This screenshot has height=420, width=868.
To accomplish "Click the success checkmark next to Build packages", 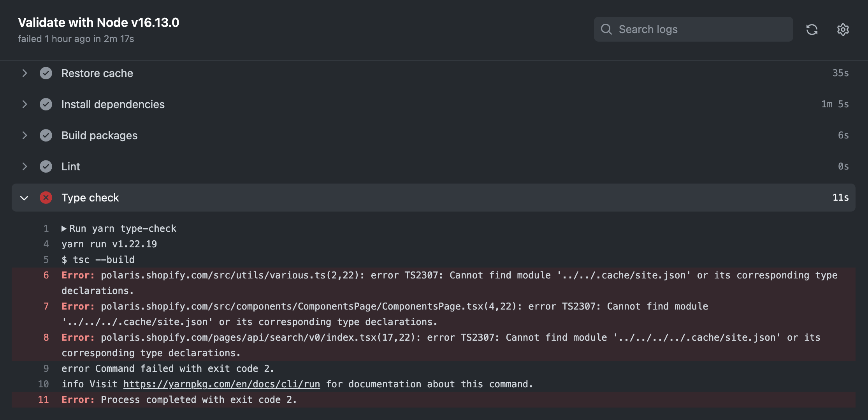I will (x=46, y=135).
